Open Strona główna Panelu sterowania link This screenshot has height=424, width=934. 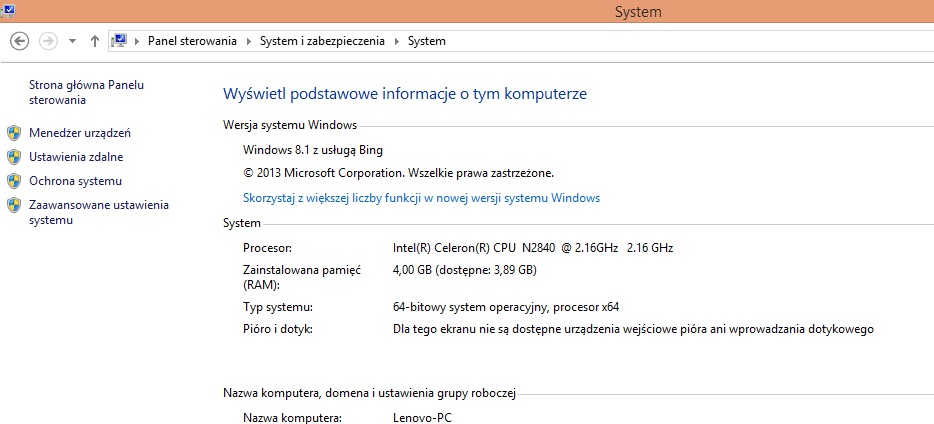(x=87, y=92)
